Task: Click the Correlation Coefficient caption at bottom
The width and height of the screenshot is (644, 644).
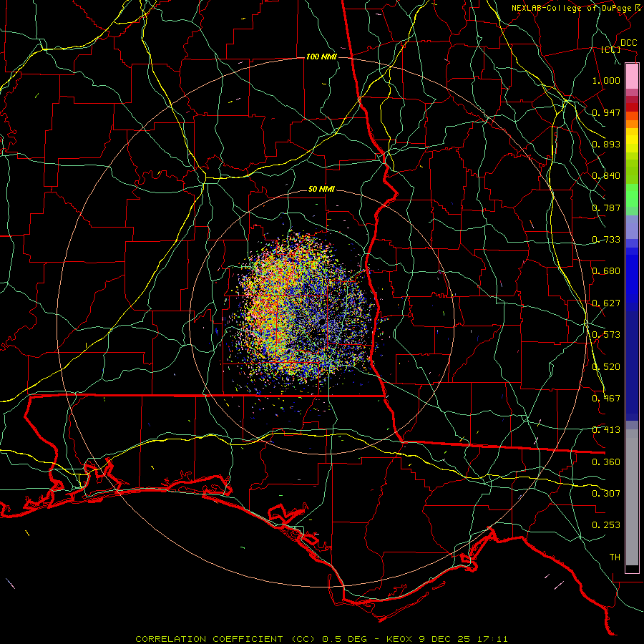Action: pos(321,639)
